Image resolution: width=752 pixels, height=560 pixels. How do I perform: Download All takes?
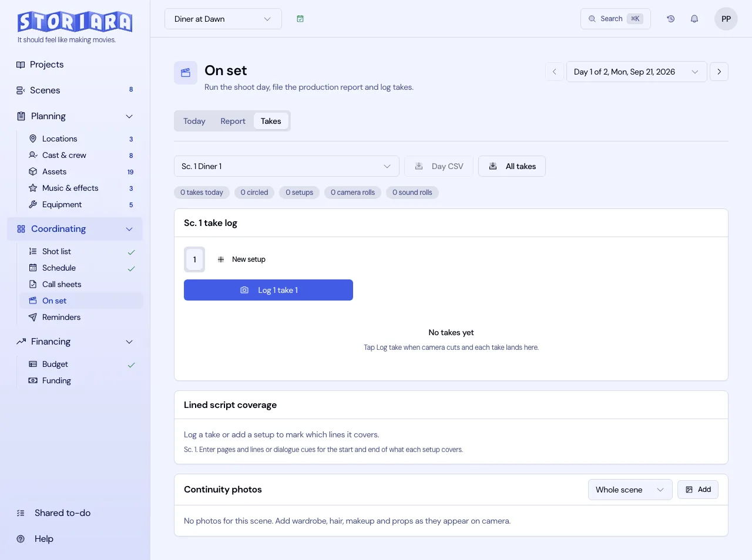512,166
